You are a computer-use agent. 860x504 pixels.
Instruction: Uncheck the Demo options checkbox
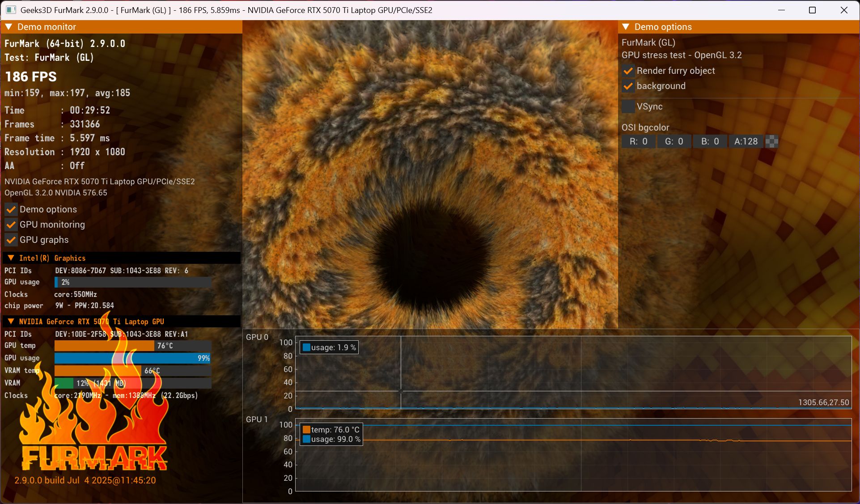11,210
